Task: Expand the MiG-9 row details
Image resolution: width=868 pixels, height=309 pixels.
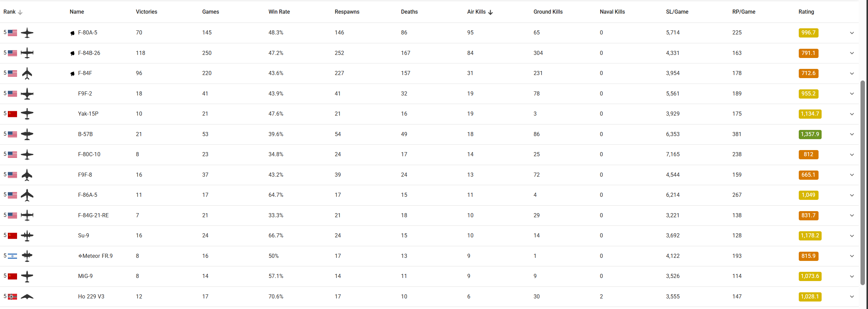Action: click(x=852, y=277)
